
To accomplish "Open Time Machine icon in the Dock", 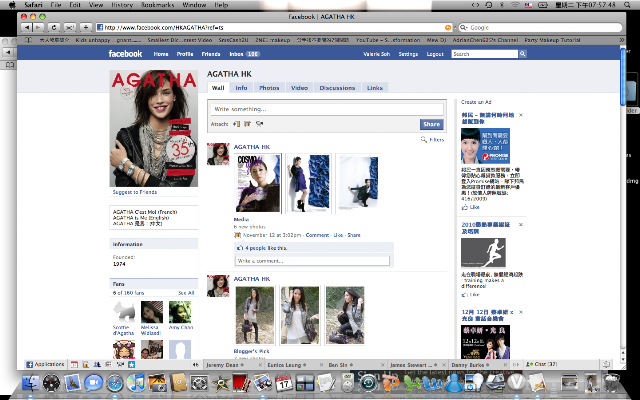I will point(369,383).
